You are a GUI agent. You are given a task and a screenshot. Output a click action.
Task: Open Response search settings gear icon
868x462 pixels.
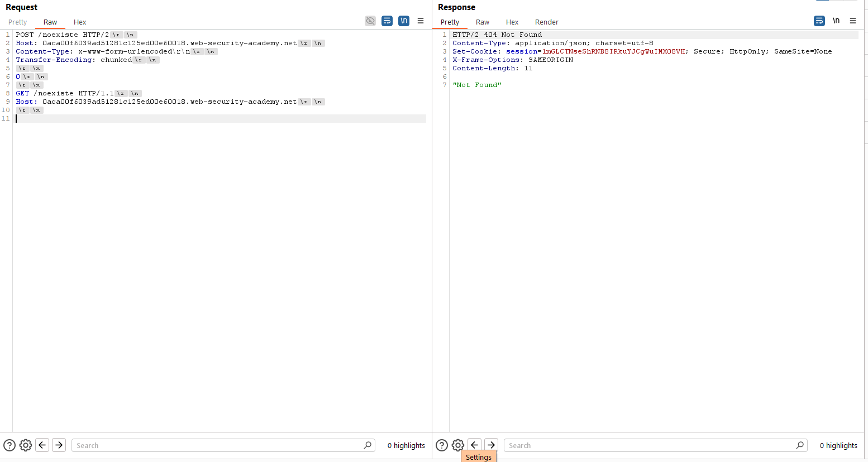(x=458, y=445)
